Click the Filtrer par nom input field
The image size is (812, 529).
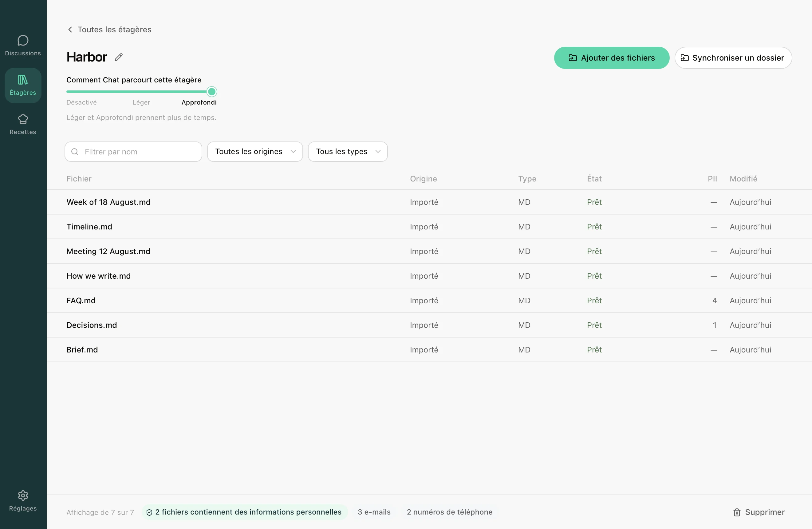(x=133, y=152)
